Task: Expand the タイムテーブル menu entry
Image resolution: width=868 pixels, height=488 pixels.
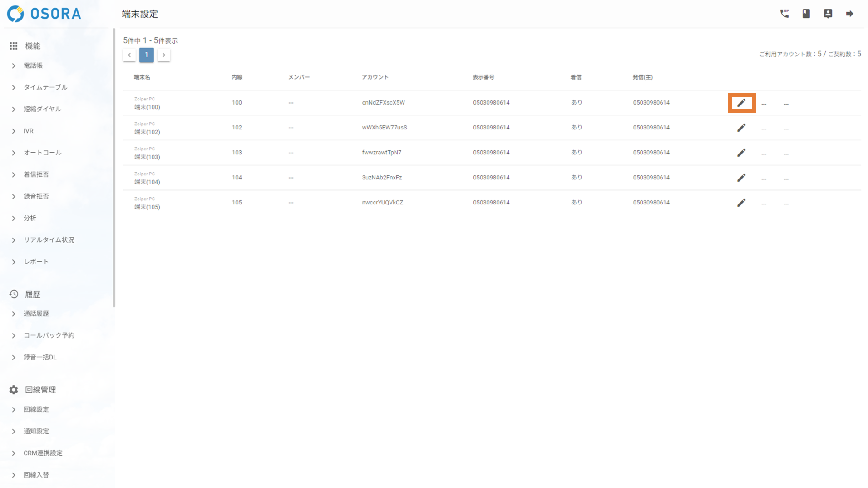Action: (45, 87)
